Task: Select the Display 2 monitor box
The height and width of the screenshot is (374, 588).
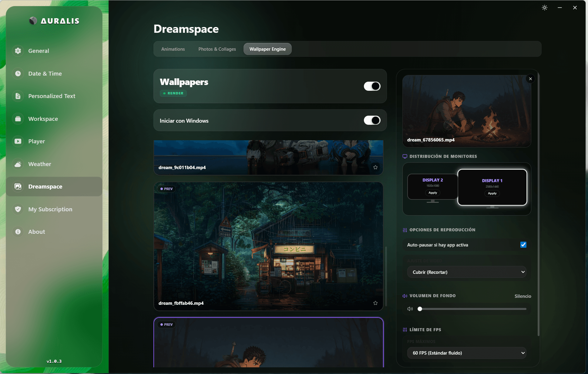Action: (432, 186)
